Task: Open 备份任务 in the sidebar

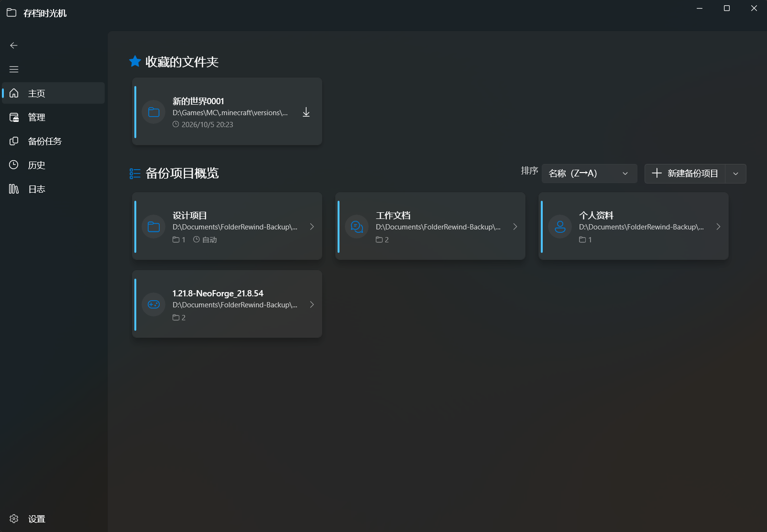Action: point(54,141)
